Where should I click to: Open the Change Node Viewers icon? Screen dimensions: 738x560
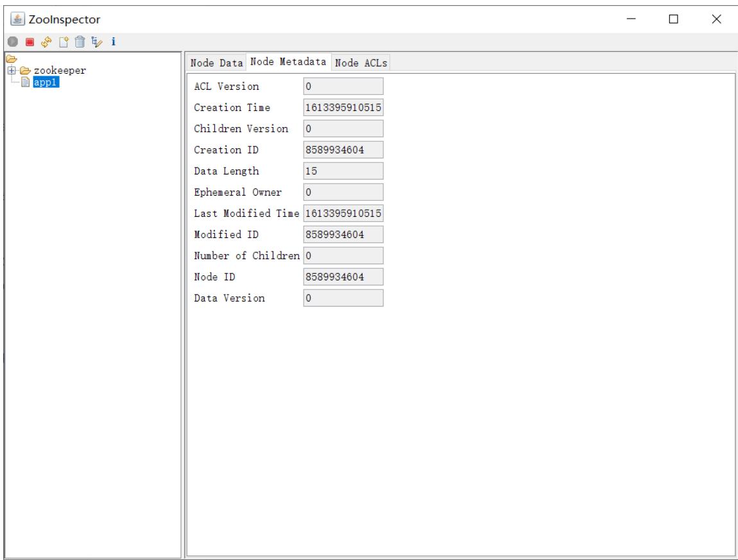point(96,42)
